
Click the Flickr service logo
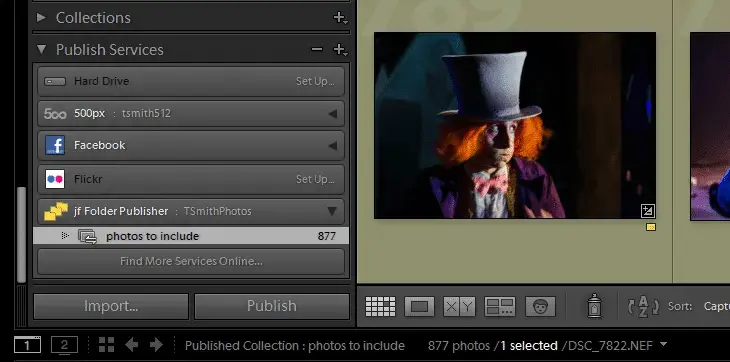point(55,179)
